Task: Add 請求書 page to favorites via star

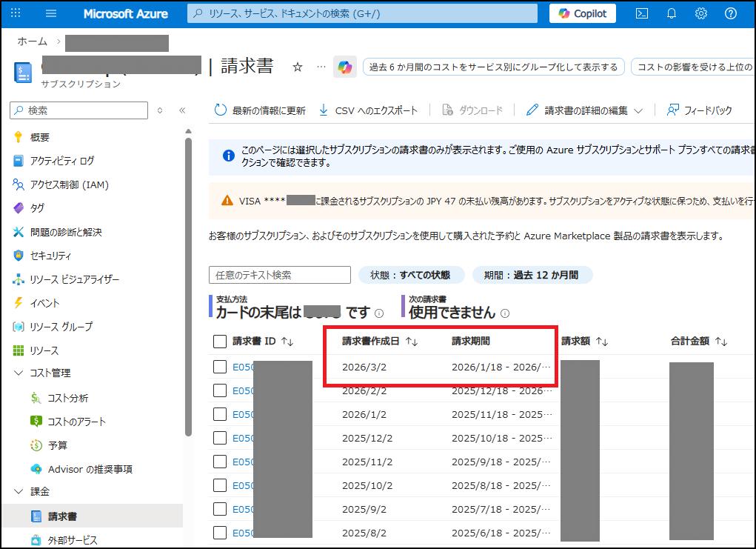Action: pyautogui.click(x=297, y=65)
